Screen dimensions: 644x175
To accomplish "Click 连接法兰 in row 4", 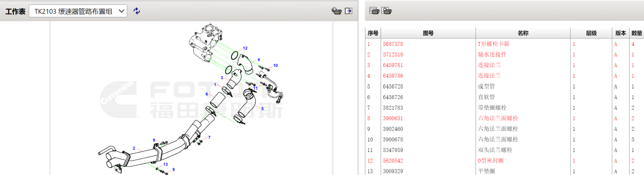I will coord(489,76).
